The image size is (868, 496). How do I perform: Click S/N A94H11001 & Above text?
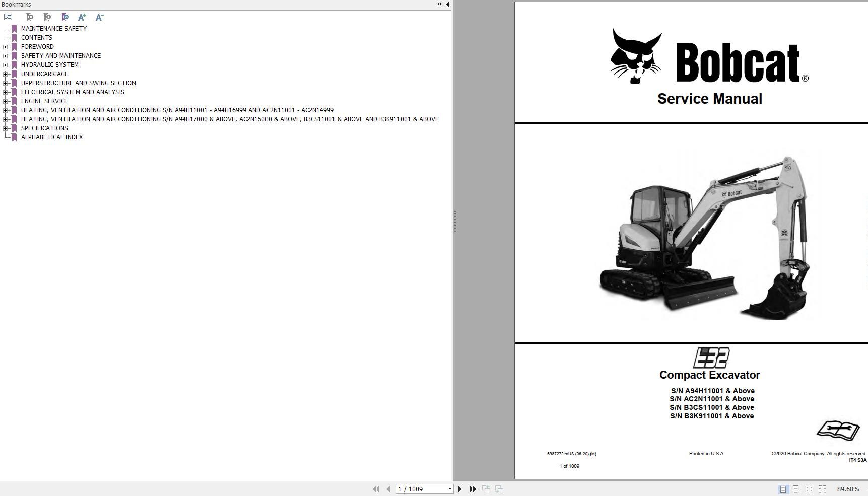tap(712, 391)
